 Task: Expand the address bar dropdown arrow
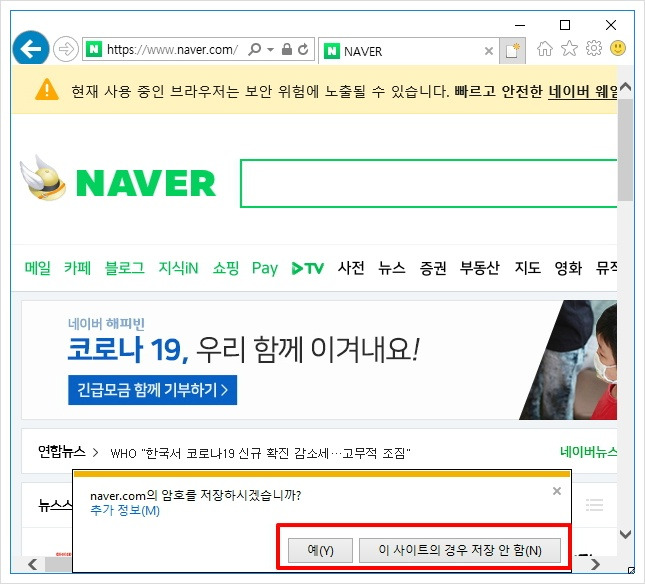click(270, 50)
